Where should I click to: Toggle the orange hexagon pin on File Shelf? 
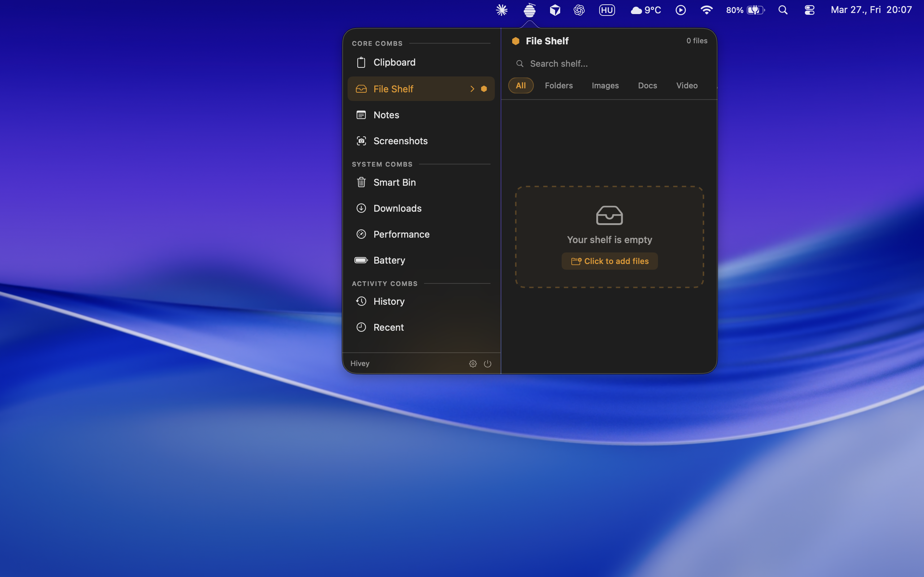[484, 89]
